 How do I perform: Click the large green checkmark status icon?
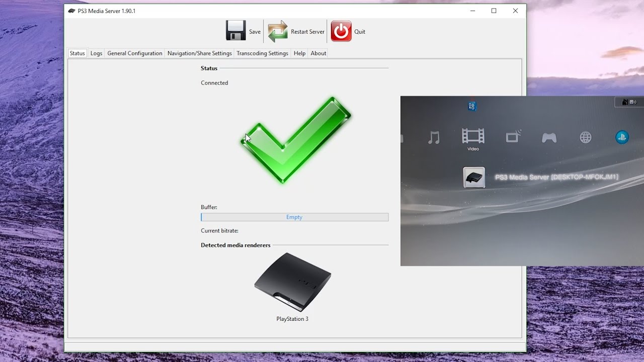click(x=295, y=139)
